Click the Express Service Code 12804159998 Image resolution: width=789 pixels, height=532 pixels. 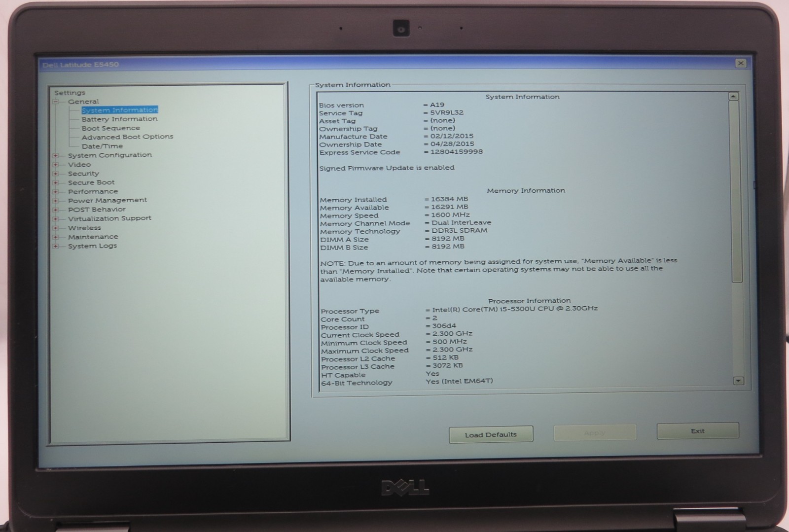[457, 152]
